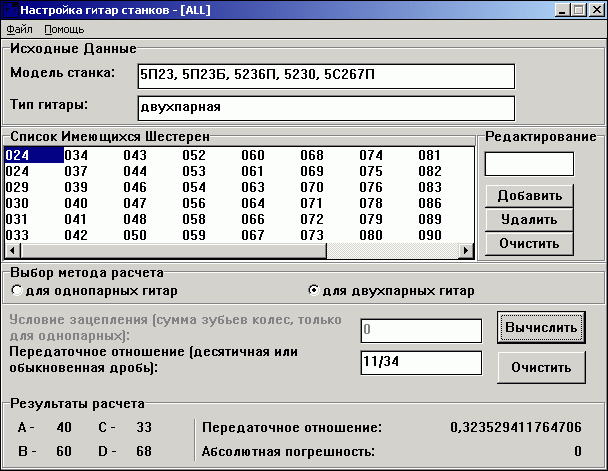
Task: Click the Условие зацепления input showing 0
Action: (421, 331)
